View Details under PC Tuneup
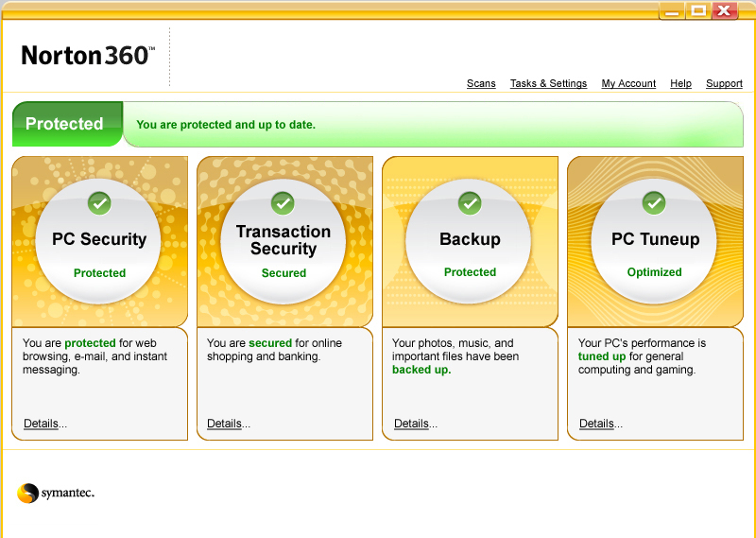The height and width of the screenshot is (538, 756). point(597,424)
